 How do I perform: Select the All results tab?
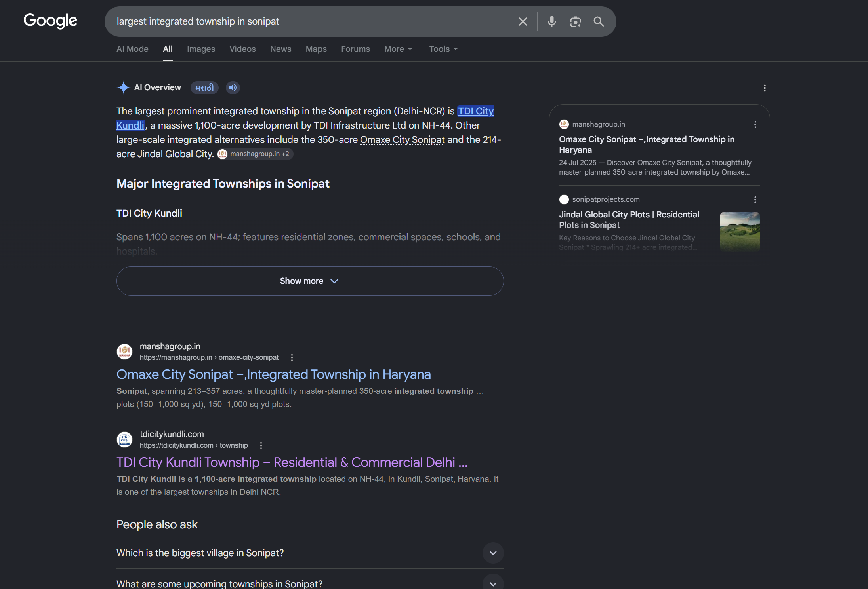coord(168,49)
